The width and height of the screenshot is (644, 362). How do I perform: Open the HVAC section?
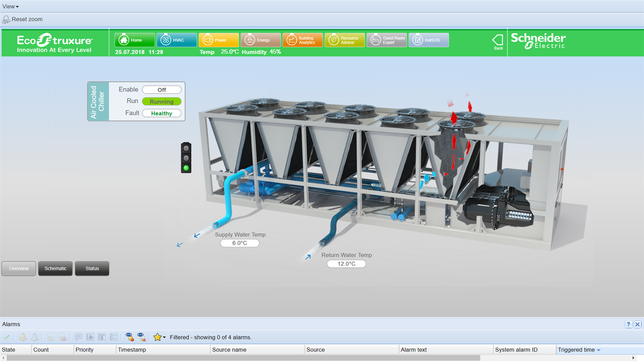pos(177,40)
